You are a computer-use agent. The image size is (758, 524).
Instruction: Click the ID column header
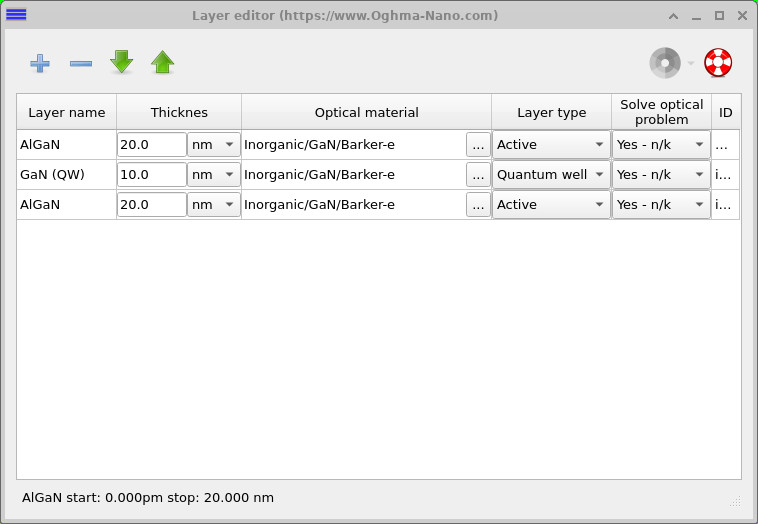click(x=726, y=112)
